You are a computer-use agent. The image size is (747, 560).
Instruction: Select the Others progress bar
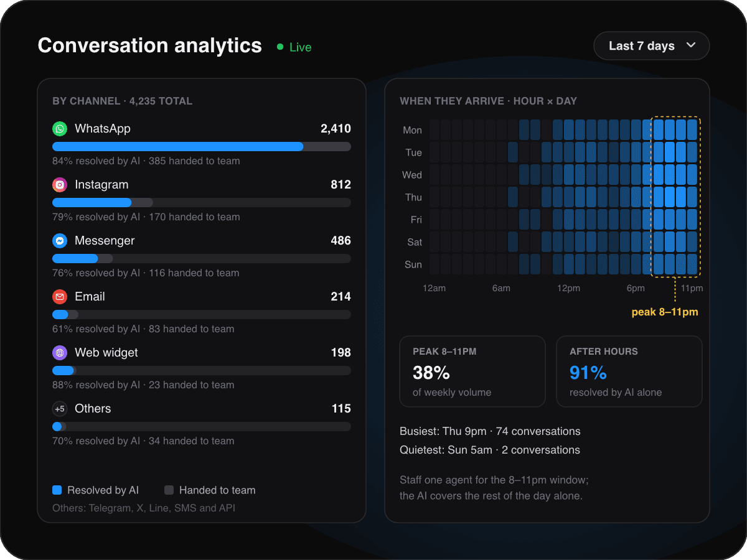[202, 427]
